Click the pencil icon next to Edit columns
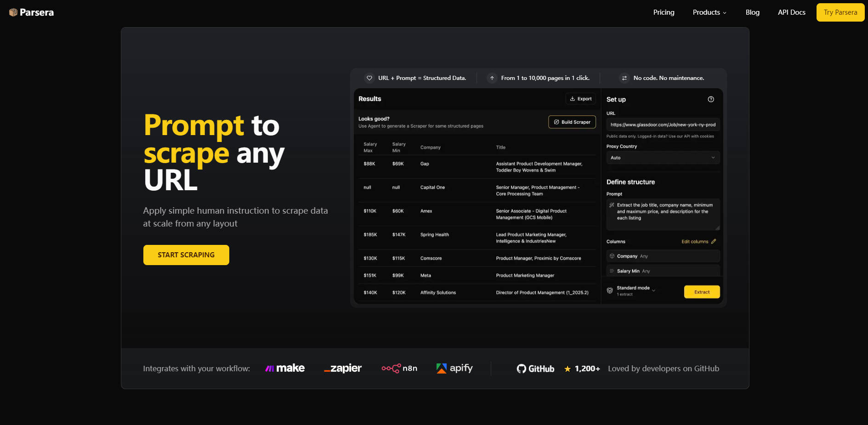Viewport: 868px width, 425px height. point(714,242)
